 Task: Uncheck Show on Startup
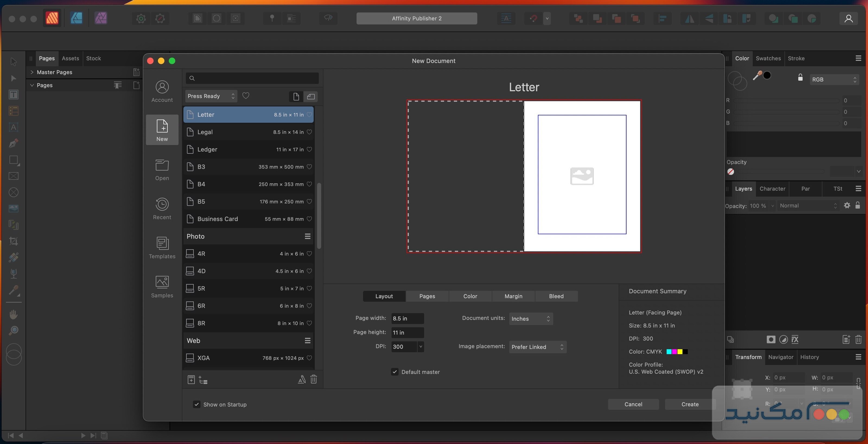pos(197,405)
